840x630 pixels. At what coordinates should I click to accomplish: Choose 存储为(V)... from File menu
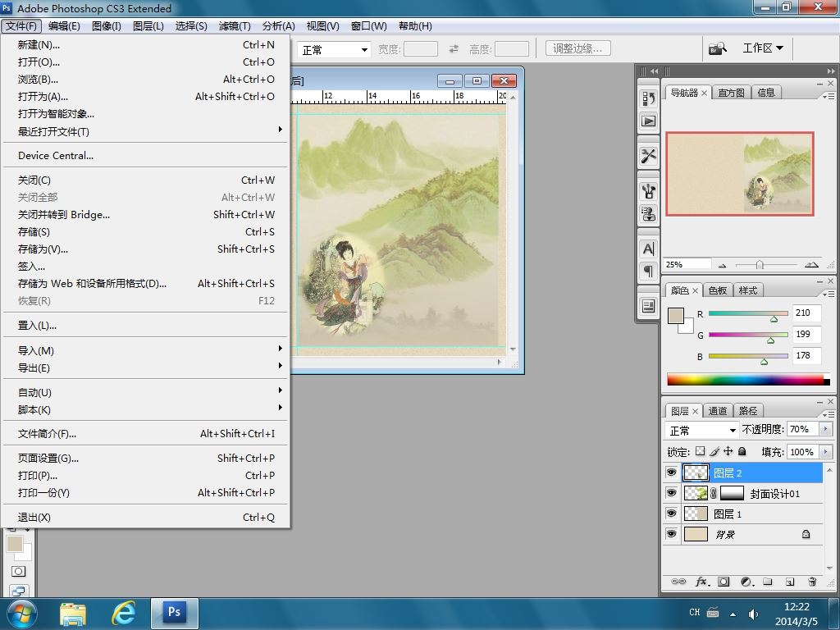pyautogui.click(x=146, y=249)
